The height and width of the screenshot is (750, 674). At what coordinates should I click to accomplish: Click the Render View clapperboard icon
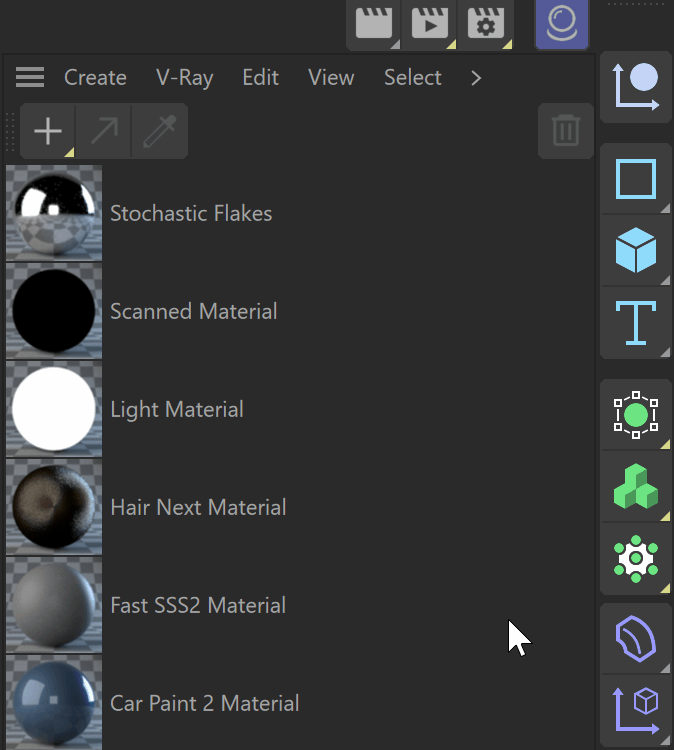pyautogui.click(x=374, y=23)
